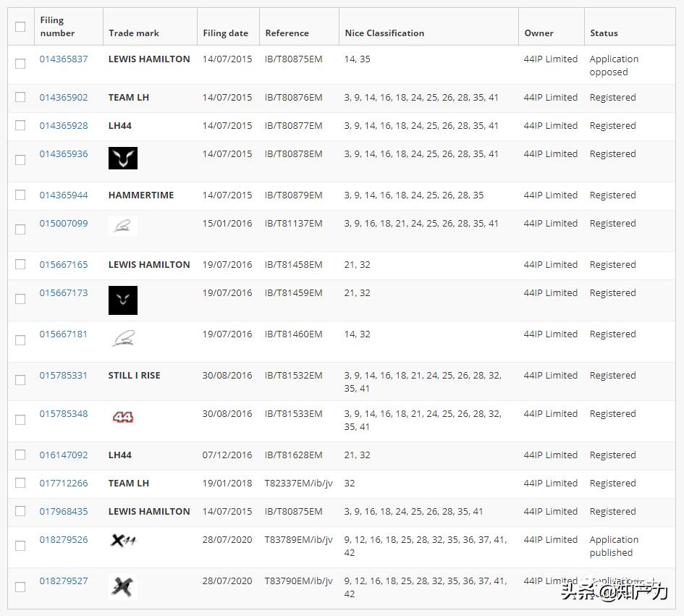Click reference IB/T80876EM cell

click(x=294, y=97)
